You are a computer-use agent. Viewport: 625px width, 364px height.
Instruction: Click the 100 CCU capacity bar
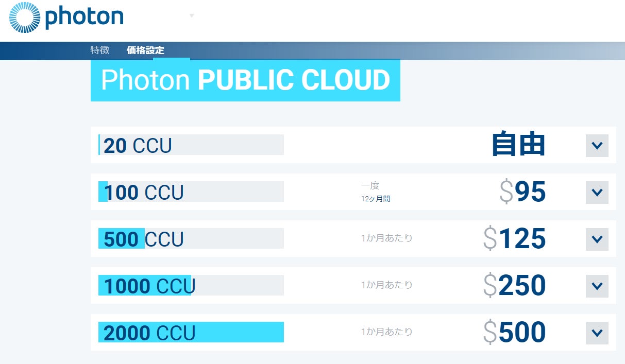[x=191, y=192]
